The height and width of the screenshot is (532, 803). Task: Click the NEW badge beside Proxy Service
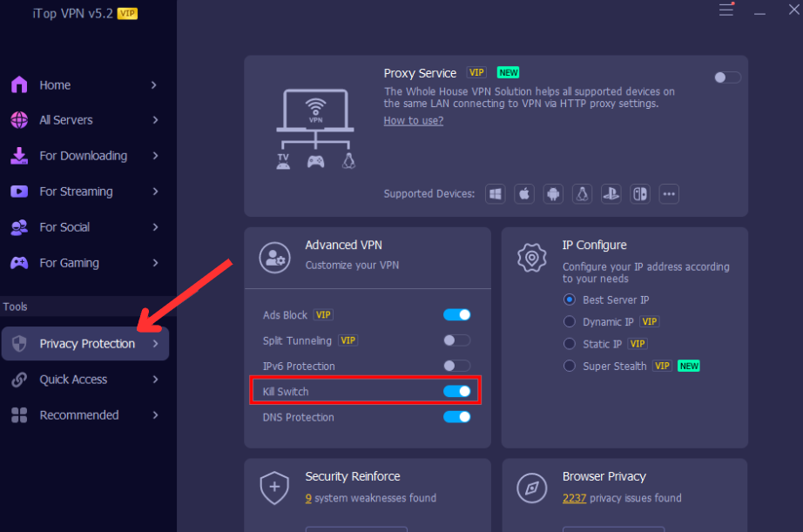click(x=508, y=73)
